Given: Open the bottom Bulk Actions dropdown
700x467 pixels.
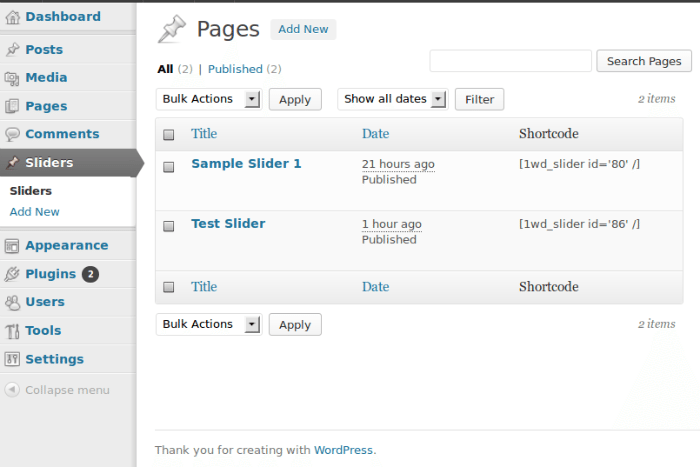Looking at the screenshot, I should click(208, 324).
